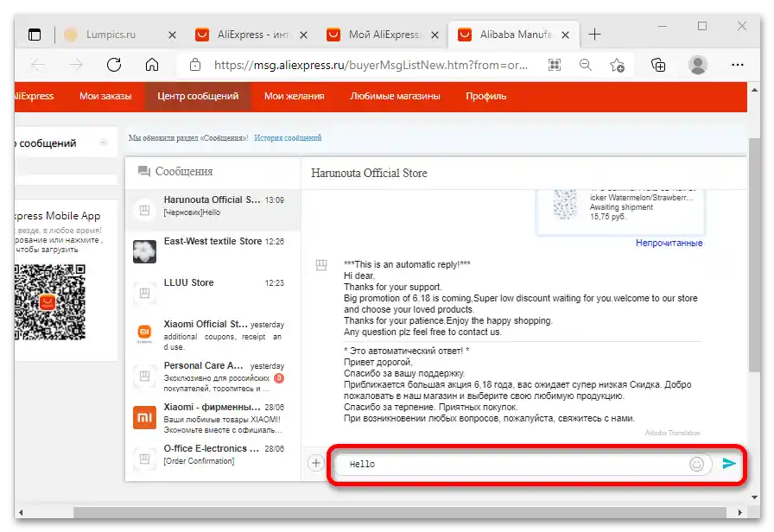Click the scroll-up arrow of the page scrollbar
774x532 pixels.
[754, 90]
